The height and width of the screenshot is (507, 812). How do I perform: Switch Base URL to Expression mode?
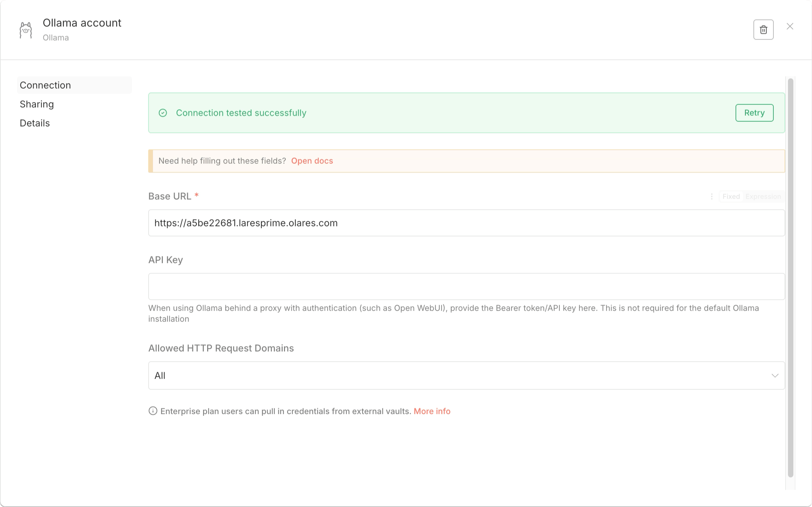click(763, 197)
